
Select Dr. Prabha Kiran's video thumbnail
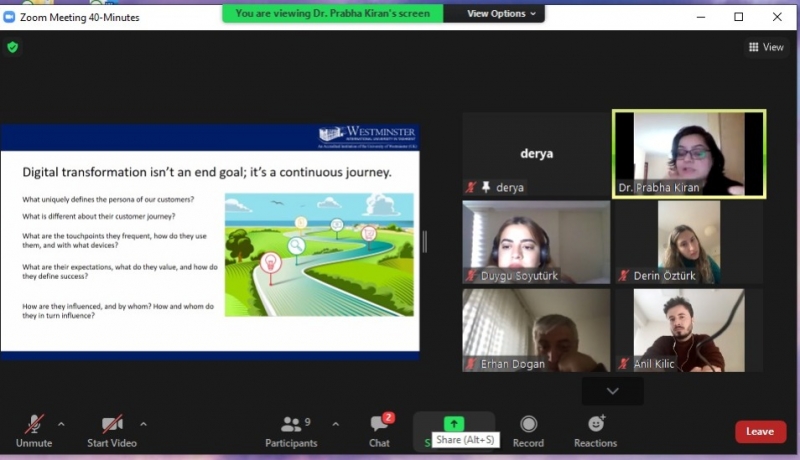689,153
